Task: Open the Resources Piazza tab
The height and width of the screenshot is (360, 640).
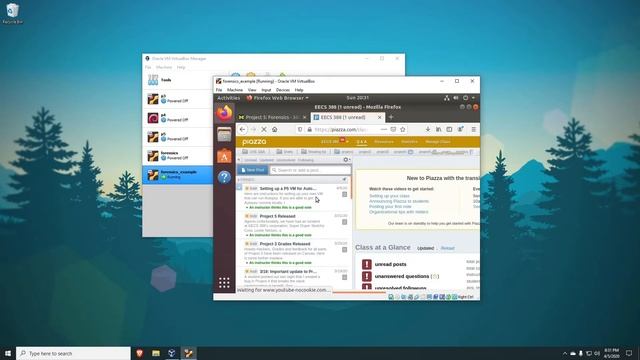Action: point(384,142)
